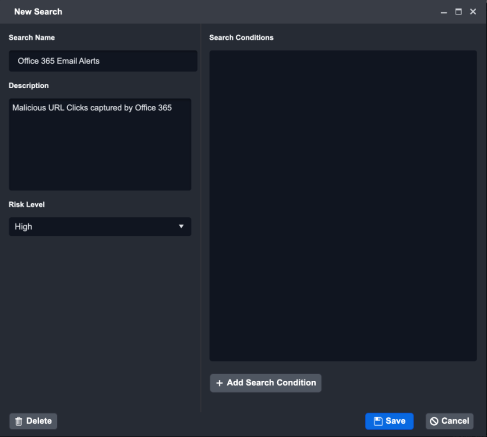Add a new search condition

[x=266, y=383]
